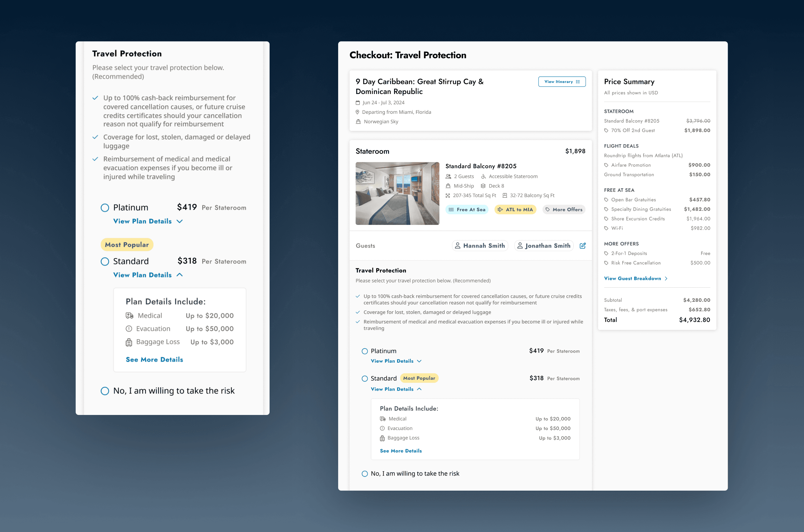Choose 'No, I am willing' in checkout panel
The height and width of the screenshot is (532, 804).
365,474
